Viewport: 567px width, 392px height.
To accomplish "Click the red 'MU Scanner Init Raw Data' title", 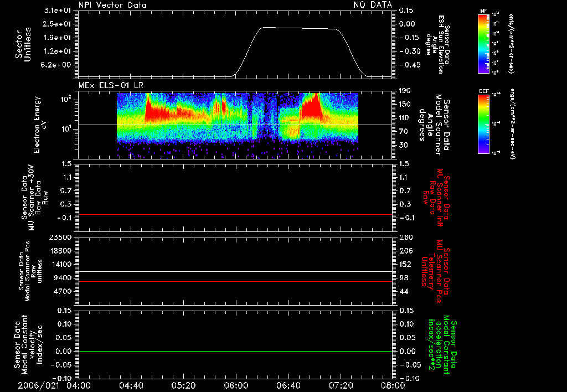I will pyautogui.click(x=436, y=198).
